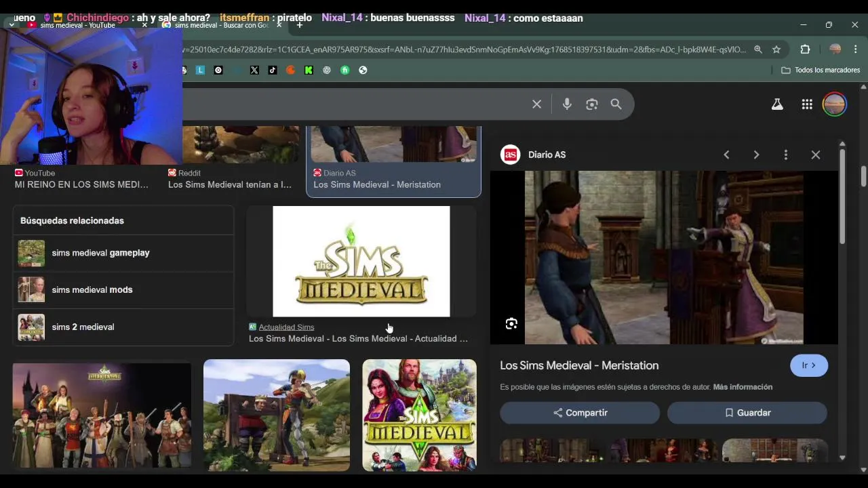Open Diario AS source in the preview panel

534,155
